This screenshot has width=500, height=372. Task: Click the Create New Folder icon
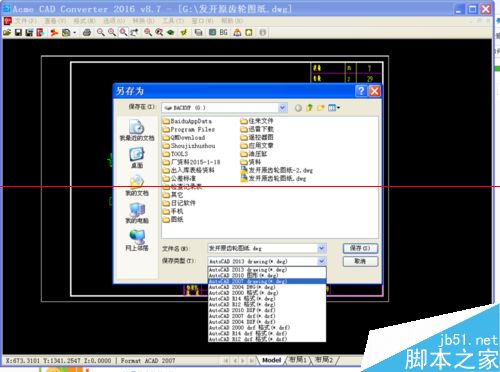click(321, 108)
